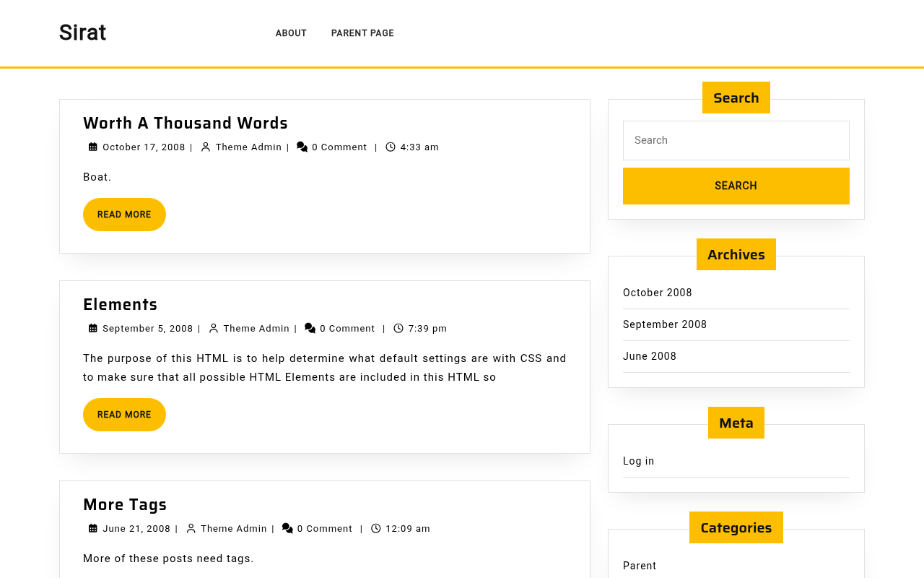
Task: Click Theme Admin on the Elements post
Action: pos(256,329)
